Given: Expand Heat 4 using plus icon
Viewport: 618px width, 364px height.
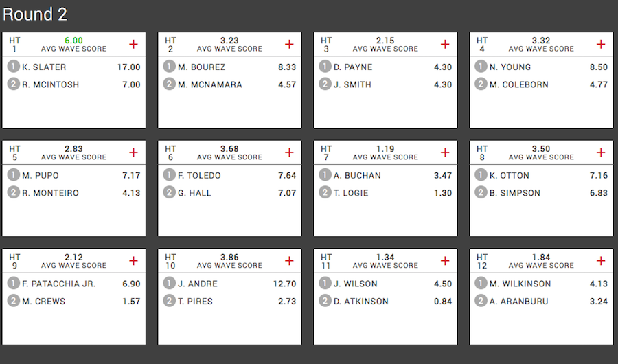Looking at the screenshot, I should click(x=601, y=44).
